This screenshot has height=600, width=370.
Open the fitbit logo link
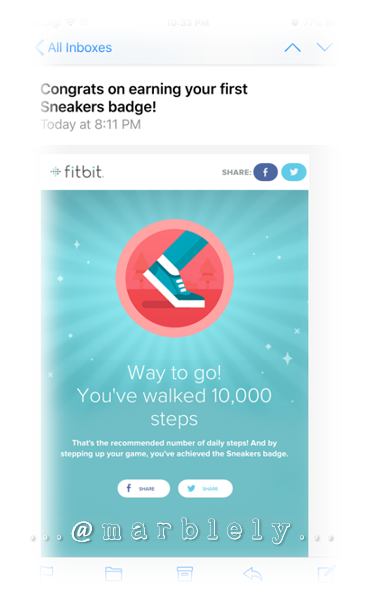coord(77,172)
